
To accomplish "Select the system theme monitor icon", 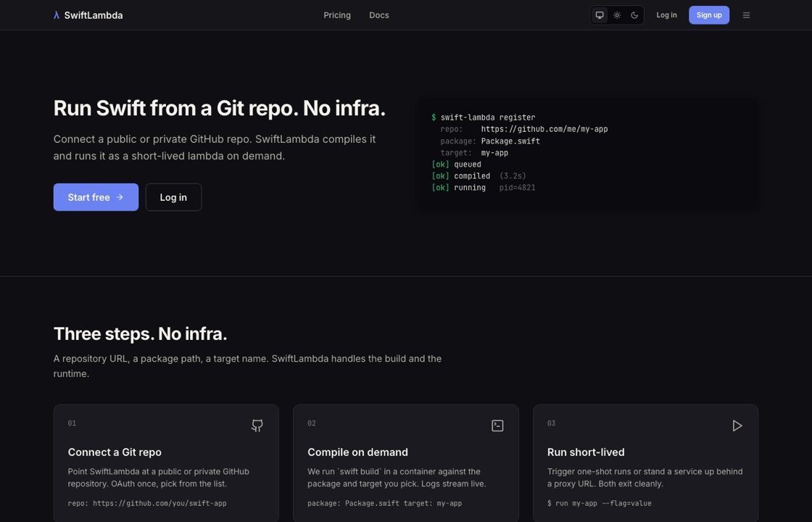I will [599, 15].
